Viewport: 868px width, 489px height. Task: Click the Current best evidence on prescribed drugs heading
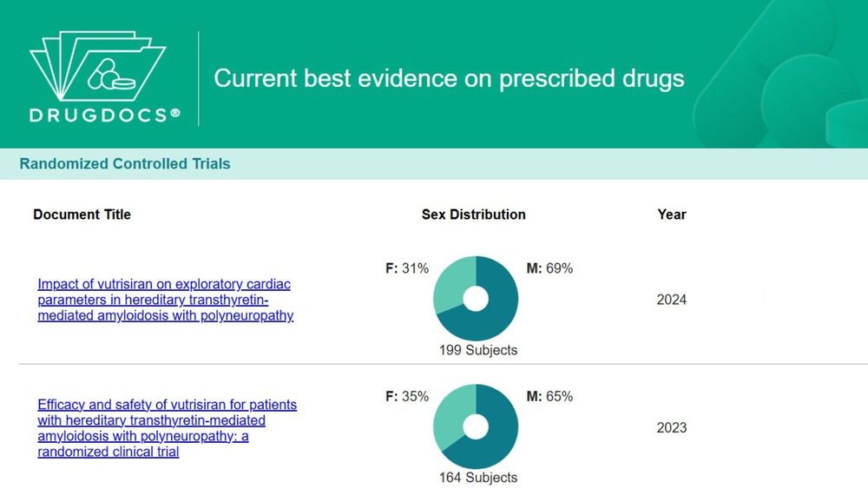pyautogui.click(x=449, y=79)
